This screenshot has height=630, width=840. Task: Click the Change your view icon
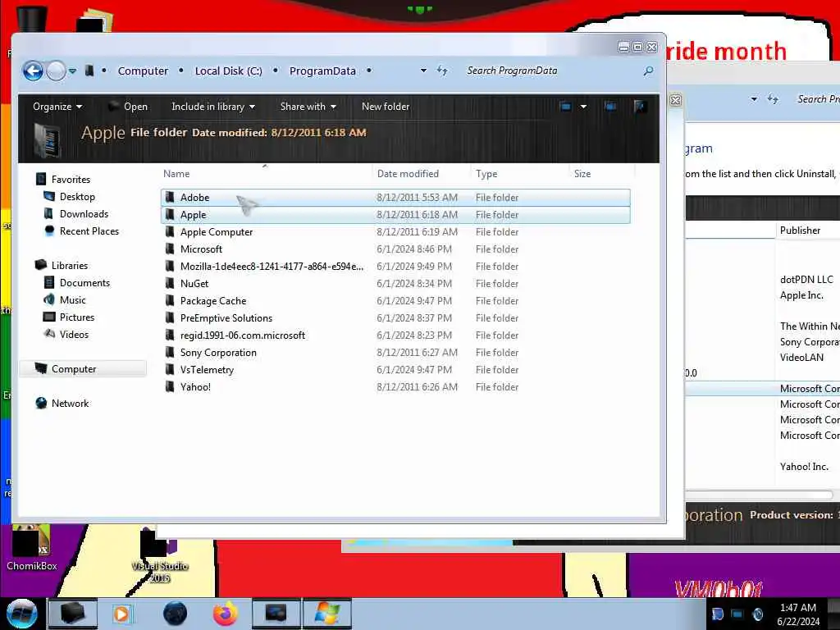[565, 107]
